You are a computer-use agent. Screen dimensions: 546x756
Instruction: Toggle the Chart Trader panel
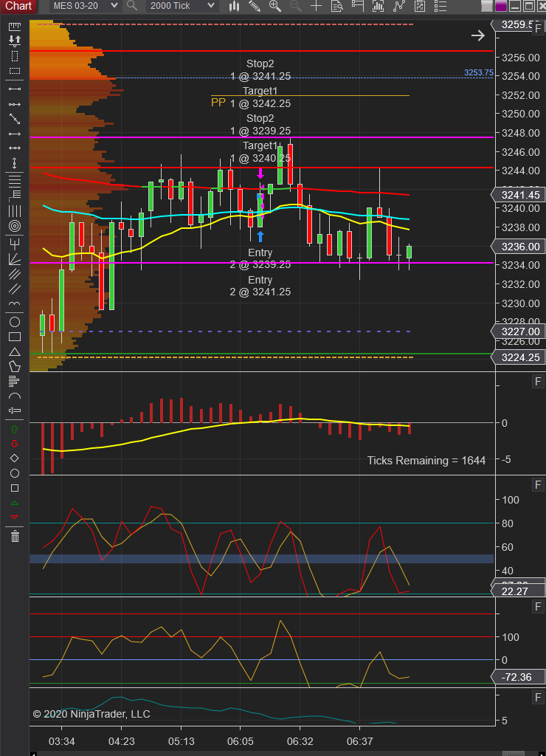pos(358,6)
